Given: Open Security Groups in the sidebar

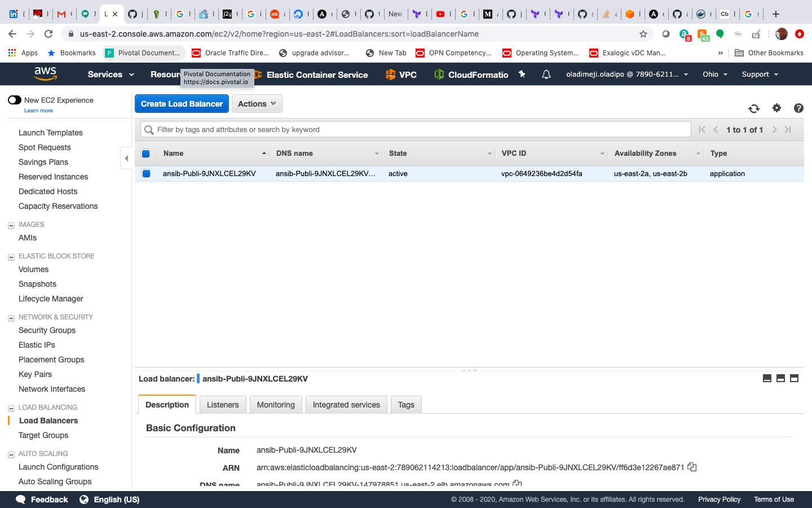Looking at the screenshot, I should [47, 330].
